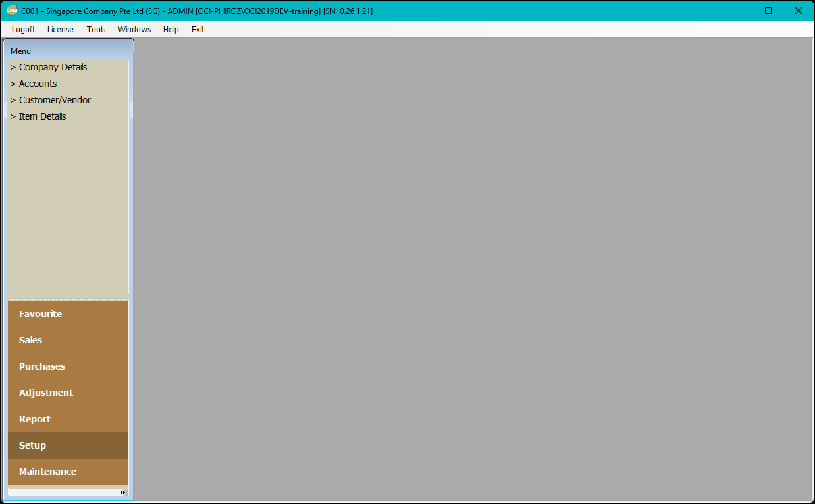Open the License menu

coord(61,30)
